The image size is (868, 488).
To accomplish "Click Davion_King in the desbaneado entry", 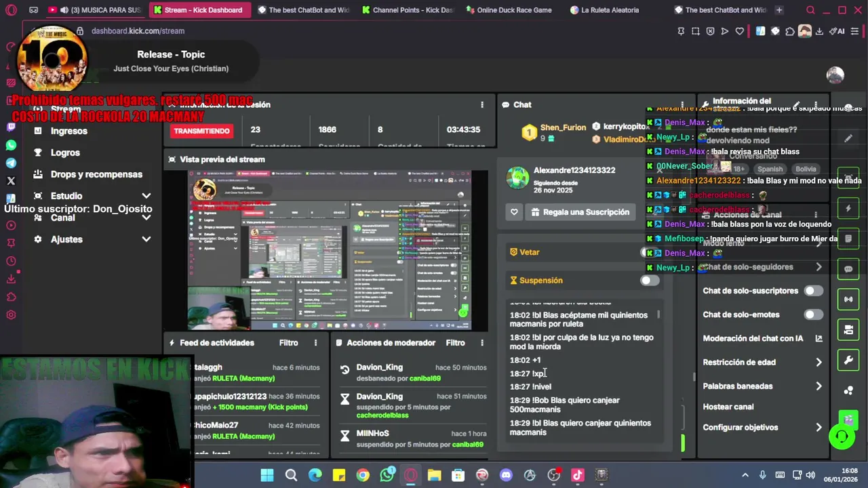I will 379,367.
